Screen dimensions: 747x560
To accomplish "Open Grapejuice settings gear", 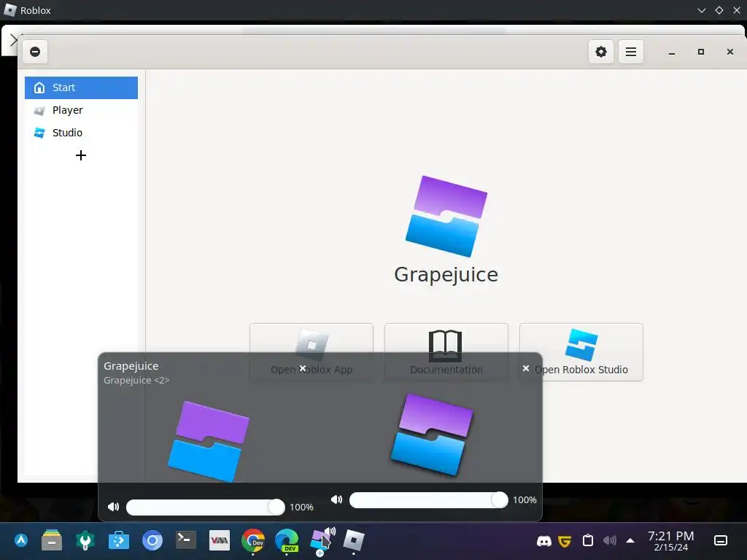I will pos(601,52).
